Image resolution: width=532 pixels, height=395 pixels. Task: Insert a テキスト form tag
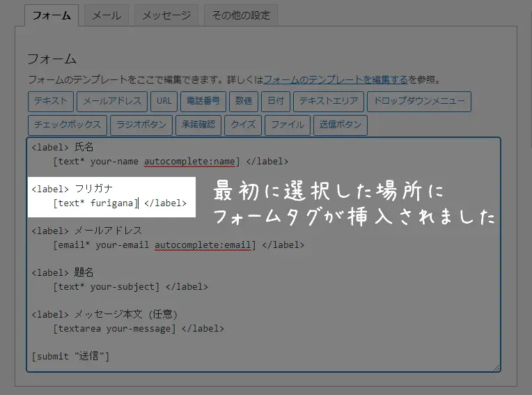tap(51, 101)
